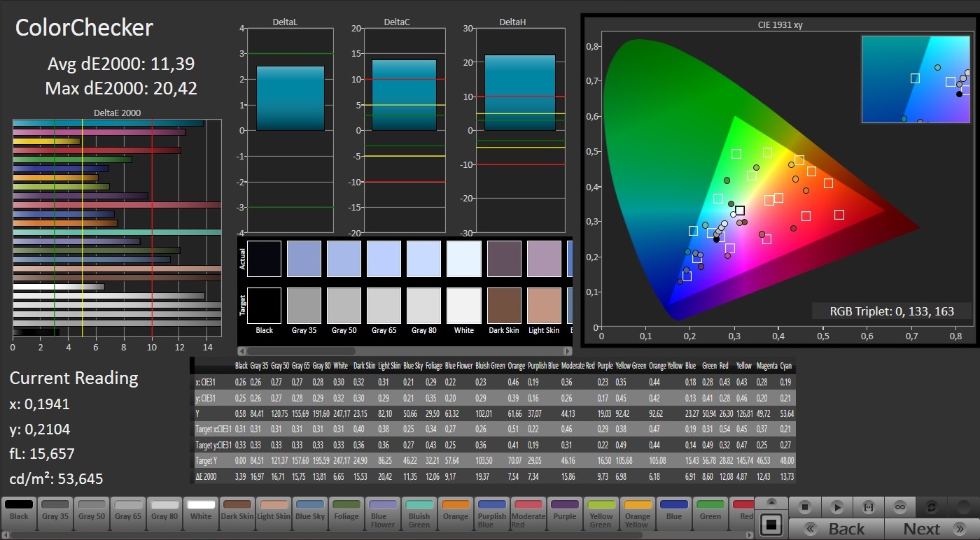
Task: Go to the previous page with Back
Action: click(836, 529)
